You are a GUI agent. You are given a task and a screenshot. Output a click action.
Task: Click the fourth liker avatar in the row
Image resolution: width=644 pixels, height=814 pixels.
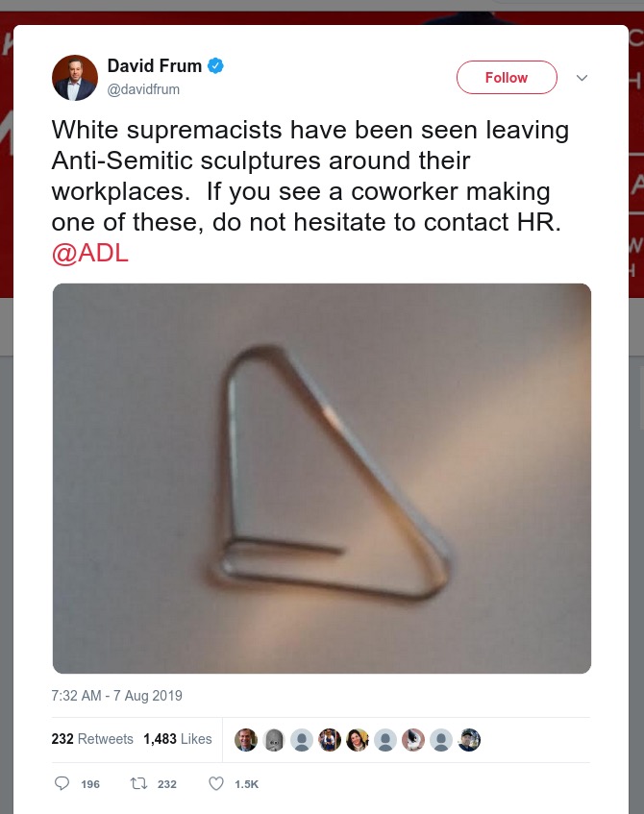tap(330, 739)
